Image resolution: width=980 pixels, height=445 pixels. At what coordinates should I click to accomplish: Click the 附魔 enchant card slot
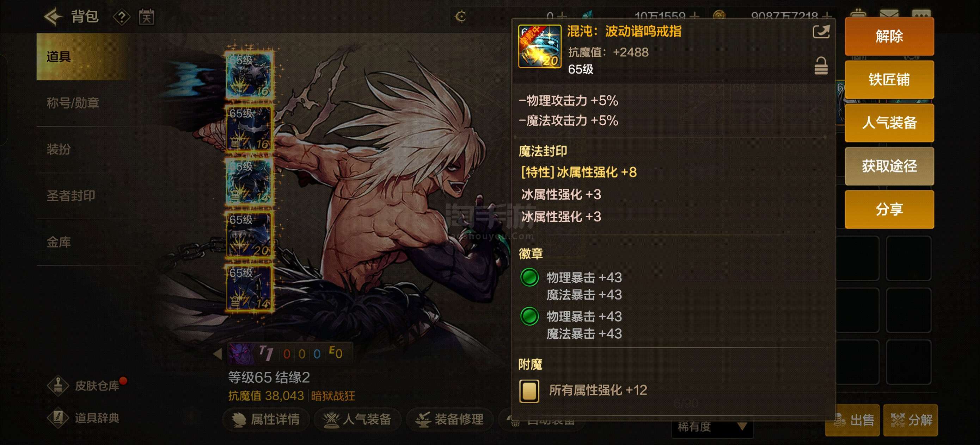click(529, 391)
